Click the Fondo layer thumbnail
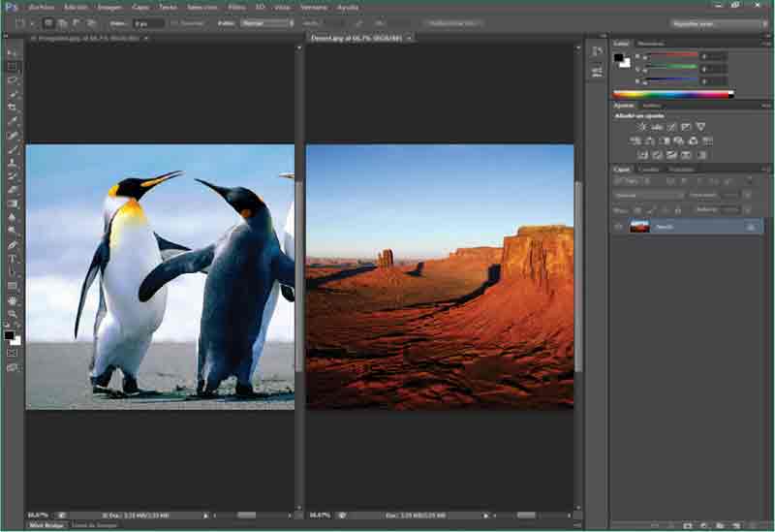The image size is (775, 532). [639, 226]
